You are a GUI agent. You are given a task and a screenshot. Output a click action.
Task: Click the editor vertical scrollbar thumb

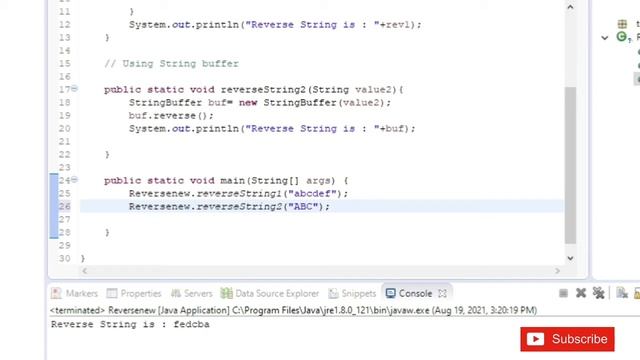(x=570, y=165)
